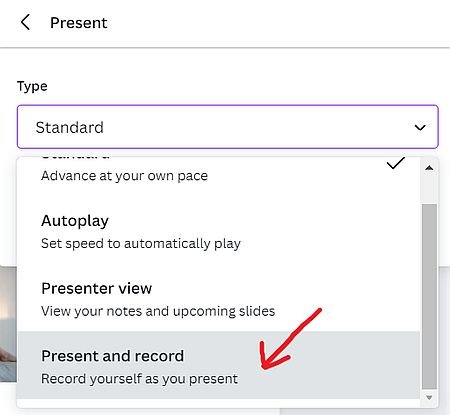Click 'Record yourself as you present' text
Image resolution: width=450 pixels, height=415 pixels.
coord(139,379)
